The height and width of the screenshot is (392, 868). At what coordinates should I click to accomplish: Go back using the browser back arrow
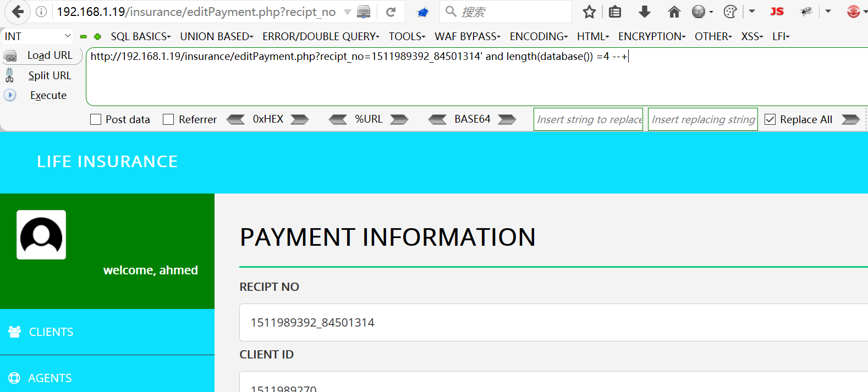[18, 12]
